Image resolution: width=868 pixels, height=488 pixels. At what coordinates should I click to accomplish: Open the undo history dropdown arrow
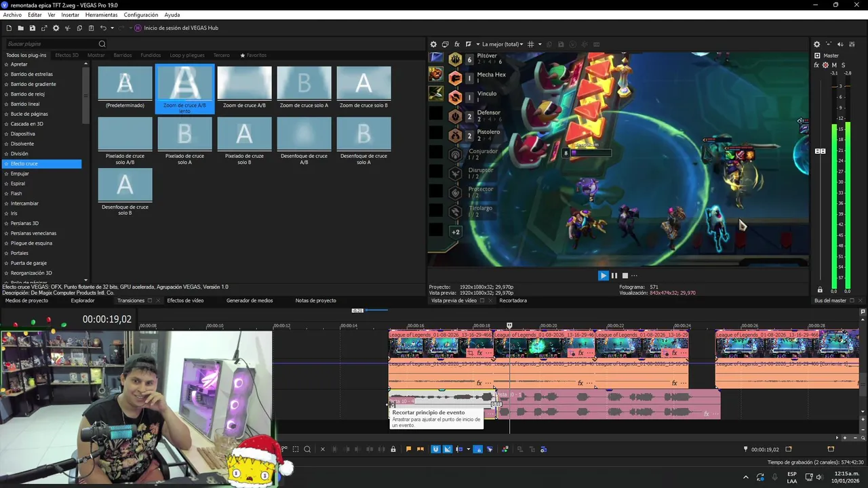pyautogui.click(x=112, y=28)
